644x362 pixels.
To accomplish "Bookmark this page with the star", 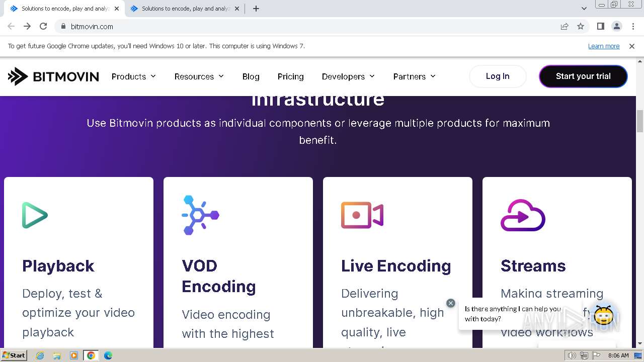I will click(581, 26).
